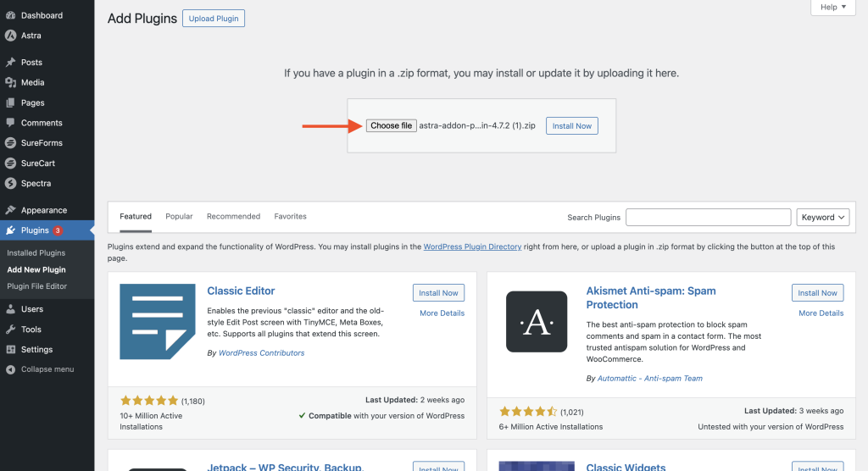
Task: Click the Choose file button
Action: point(392,125)
